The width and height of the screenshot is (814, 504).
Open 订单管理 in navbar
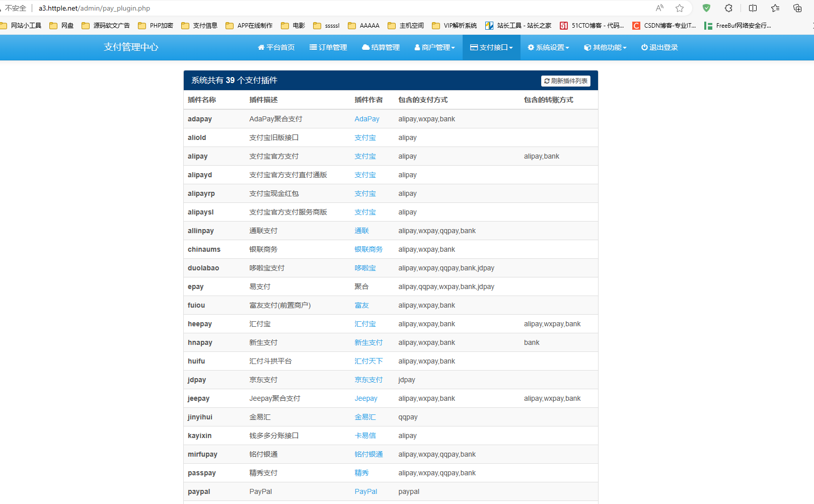click(x=328, y=47)
